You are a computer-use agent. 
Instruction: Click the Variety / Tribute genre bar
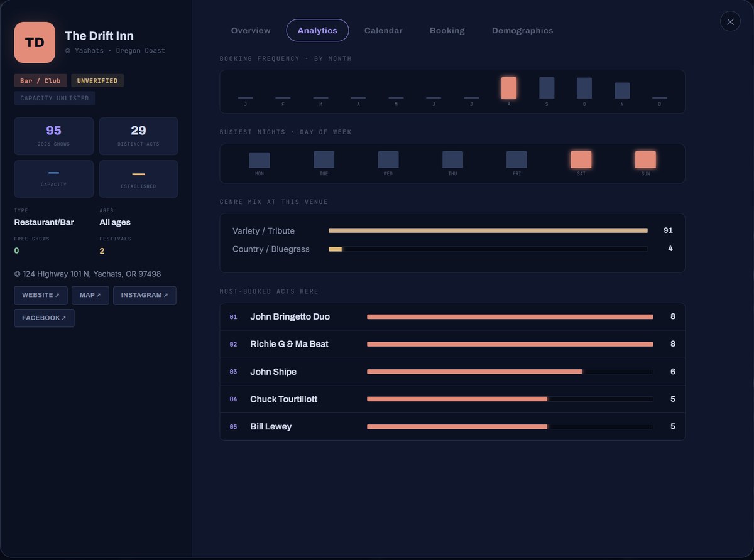(488, 230)
